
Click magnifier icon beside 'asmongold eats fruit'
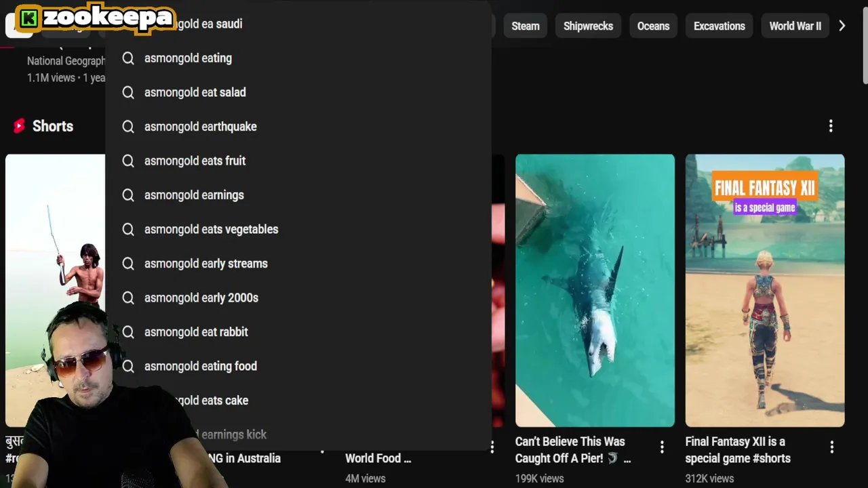[128, 161]
